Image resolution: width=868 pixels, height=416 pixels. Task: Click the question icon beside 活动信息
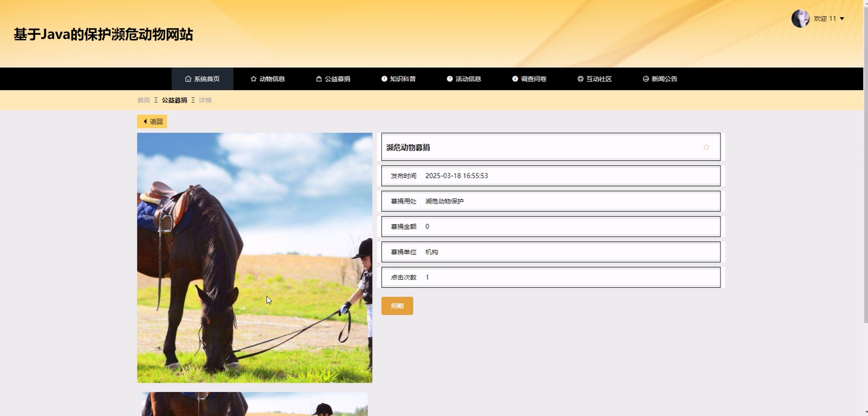tap(449, 79)
